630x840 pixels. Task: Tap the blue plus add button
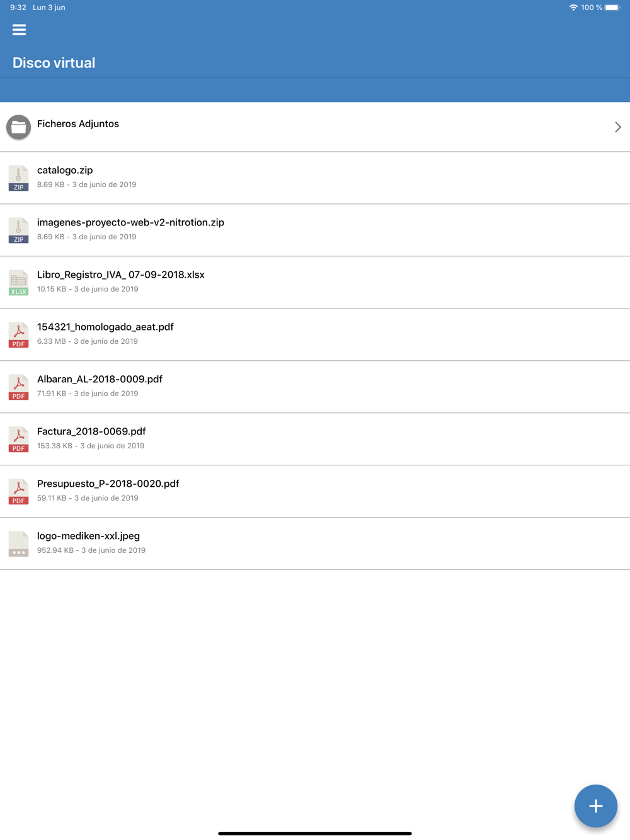point(595,805)
